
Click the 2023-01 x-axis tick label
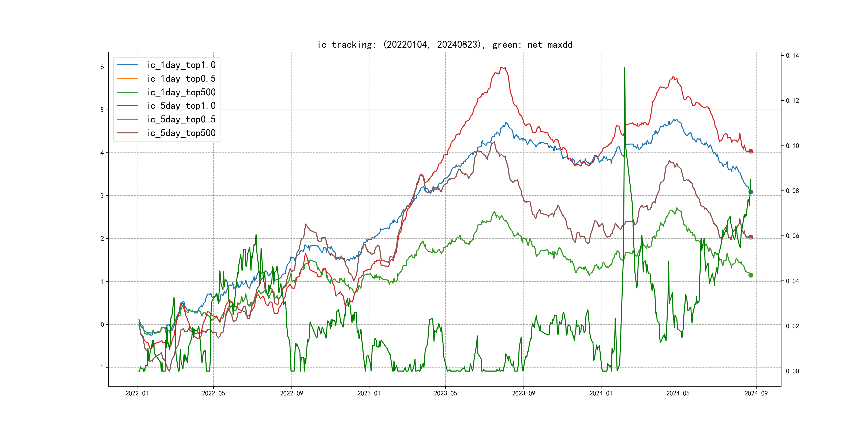coord(369,393)
